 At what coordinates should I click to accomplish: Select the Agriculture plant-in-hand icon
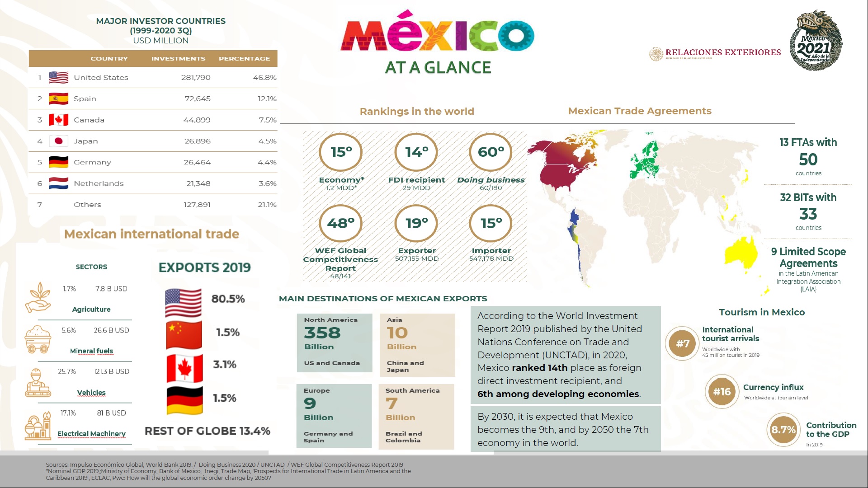click(38, 297)
